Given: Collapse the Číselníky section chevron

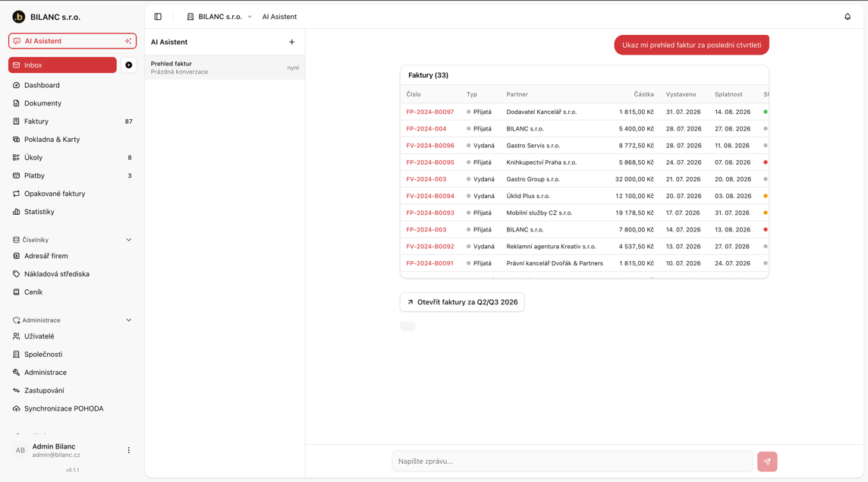Looking at the screenshot, I should tap(128, 240).
